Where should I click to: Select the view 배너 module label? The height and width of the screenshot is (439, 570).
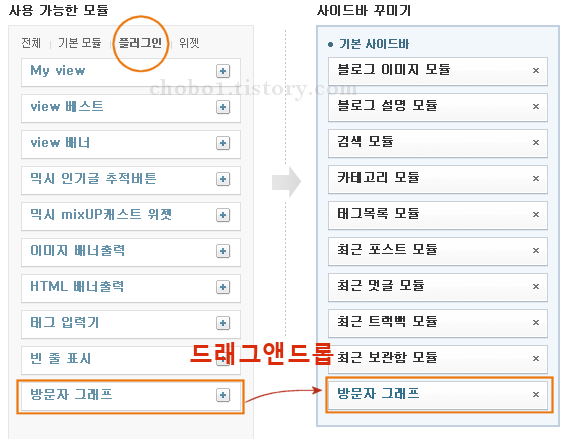click(60, 142)
